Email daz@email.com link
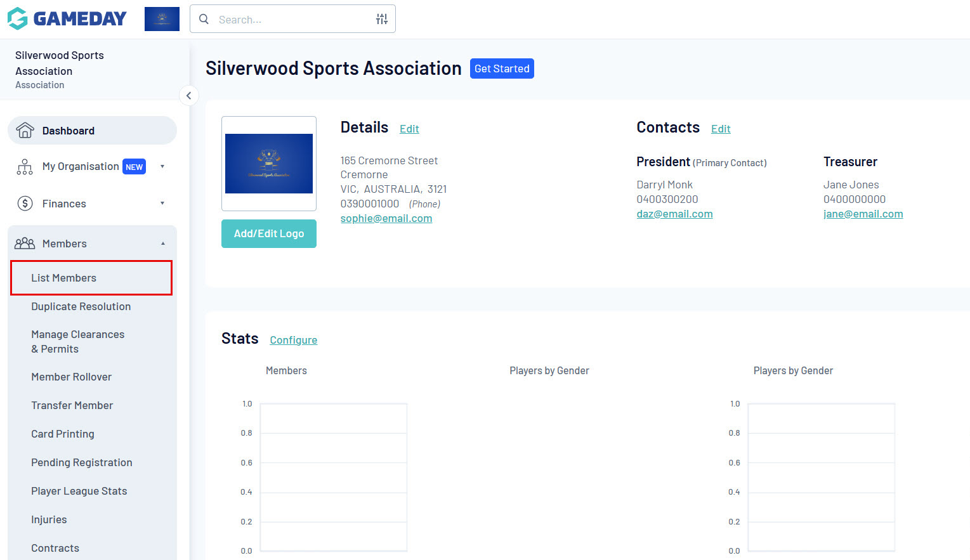Image resolution: width=970 pixels, height=560 pixels. (x=674, y=214)
